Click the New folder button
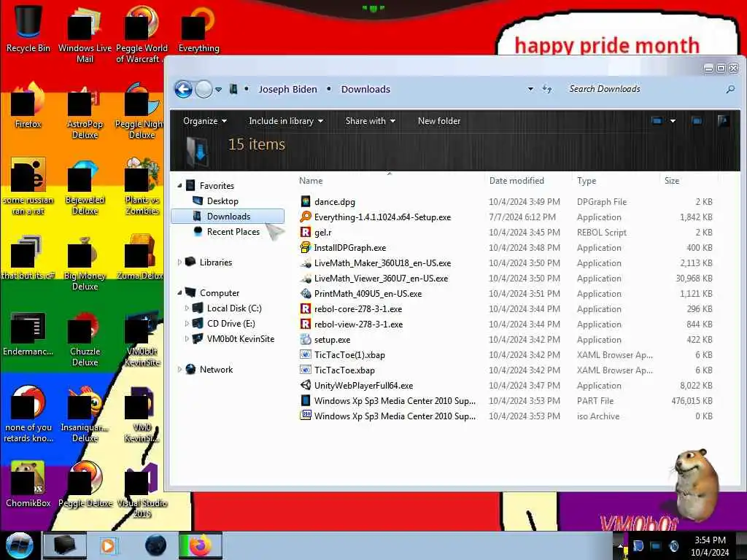The image size is (747, 560). coord(438,121)
